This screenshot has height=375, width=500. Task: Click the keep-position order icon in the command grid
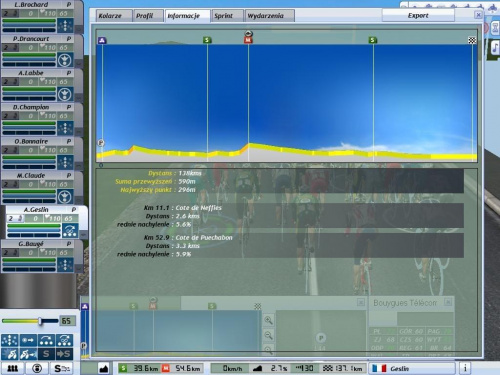pos(10,340)
